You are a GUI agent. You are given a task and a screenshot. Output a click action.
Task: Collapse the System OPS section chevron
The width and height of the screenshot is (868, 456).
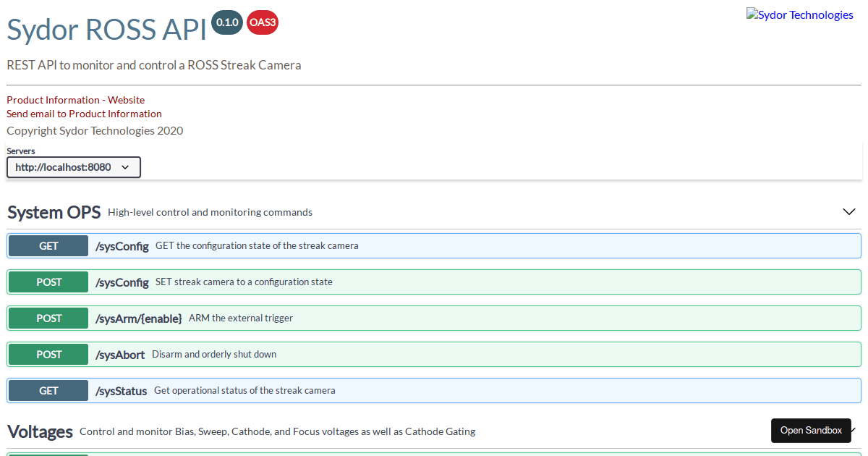848,211
